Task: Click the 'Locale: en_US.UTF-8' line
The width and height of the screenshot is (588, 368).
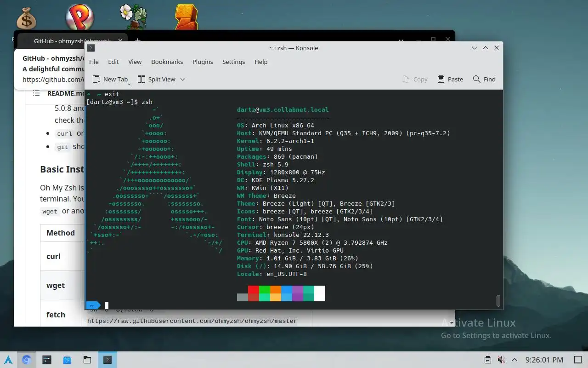Action: point(272,274)
